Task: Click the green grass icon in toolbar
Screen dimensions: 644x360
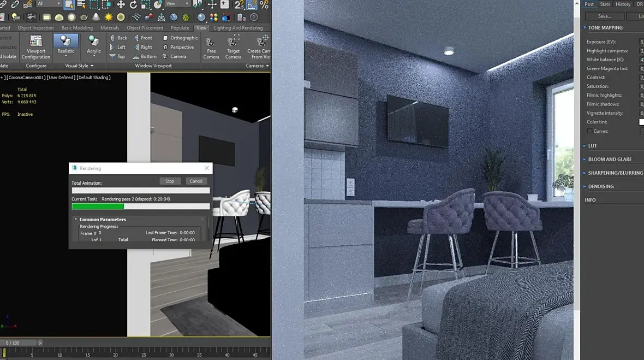Action: coord(186,17)
